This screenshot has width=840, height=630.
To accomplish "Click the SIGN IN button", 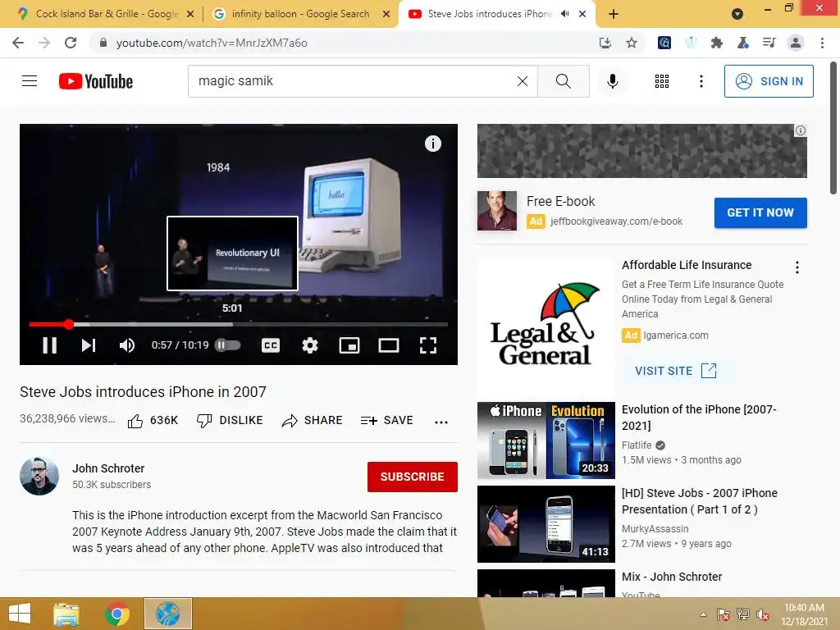I will click(x=769, y=81).
